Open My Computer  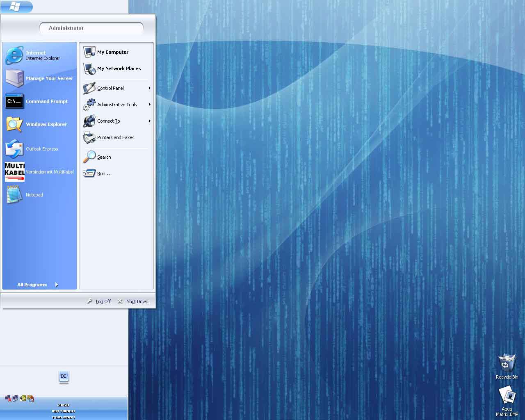(x=116, y=52)
